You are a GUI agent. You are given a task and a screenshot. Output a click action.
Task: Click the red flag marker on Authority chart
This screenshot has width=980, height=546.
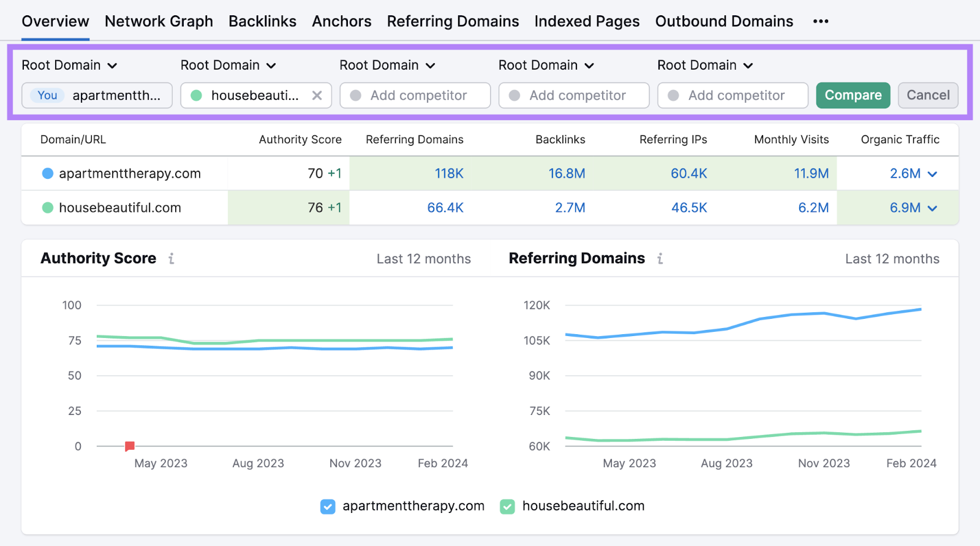(x=130, y=446)
